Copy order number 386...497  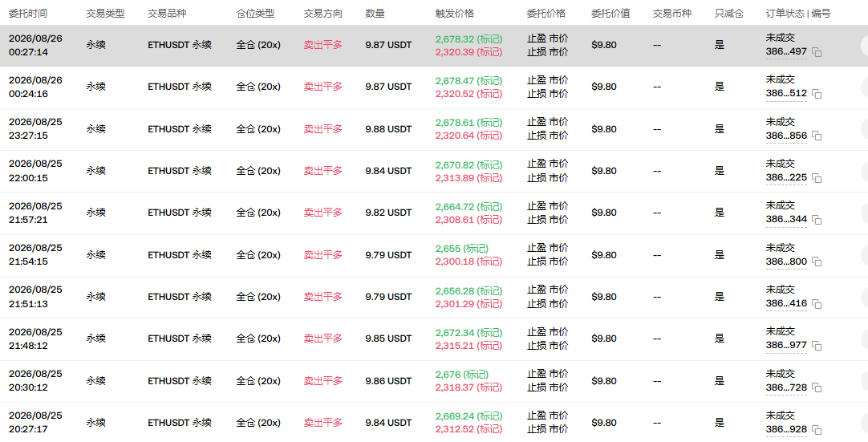point(817,52)
